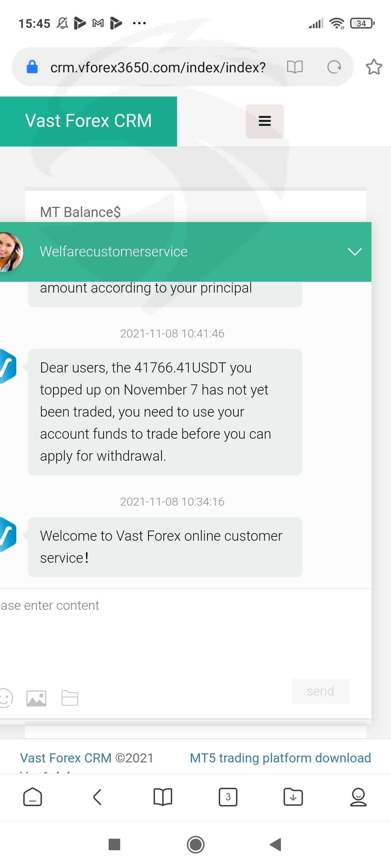This screenshot has height=868, width=391.
Task: Navigate back using the browser back arrow
Action: pos(97,797)
